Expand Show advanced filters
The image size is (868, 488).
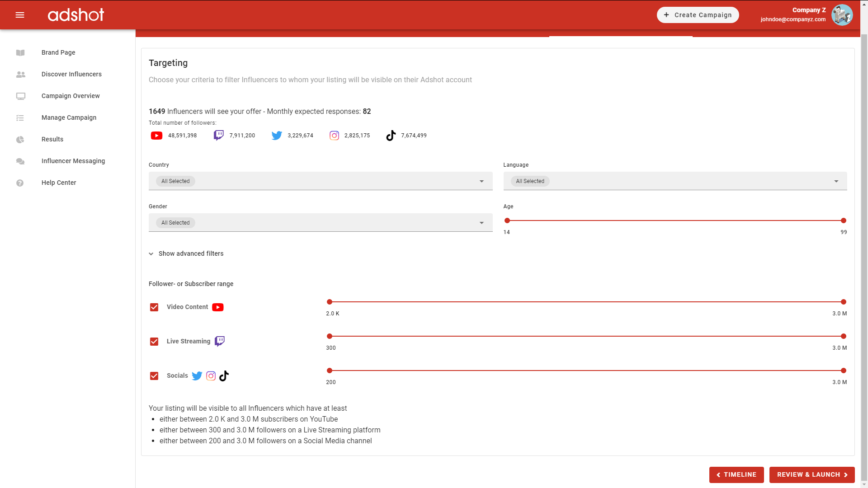186,253
